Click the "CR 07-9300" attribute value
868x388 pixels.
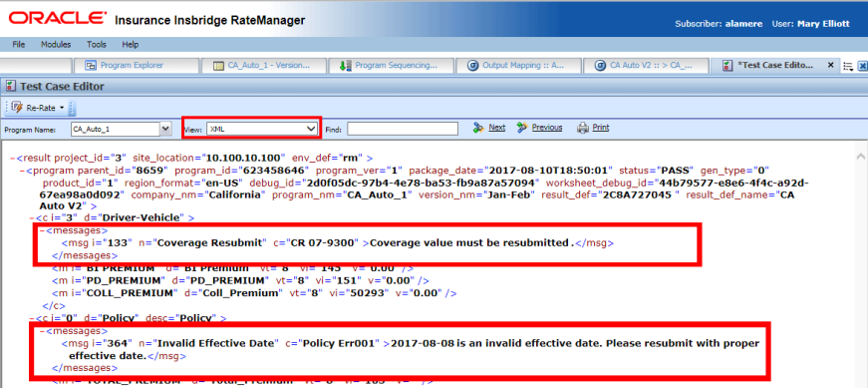(323, 242)
